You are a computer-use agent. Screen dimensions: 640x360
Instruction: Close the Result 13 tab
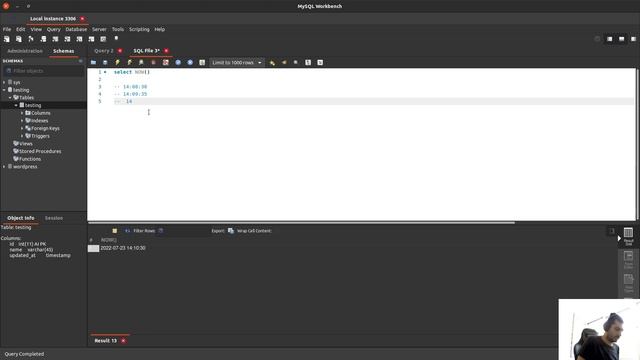point(123,341)
